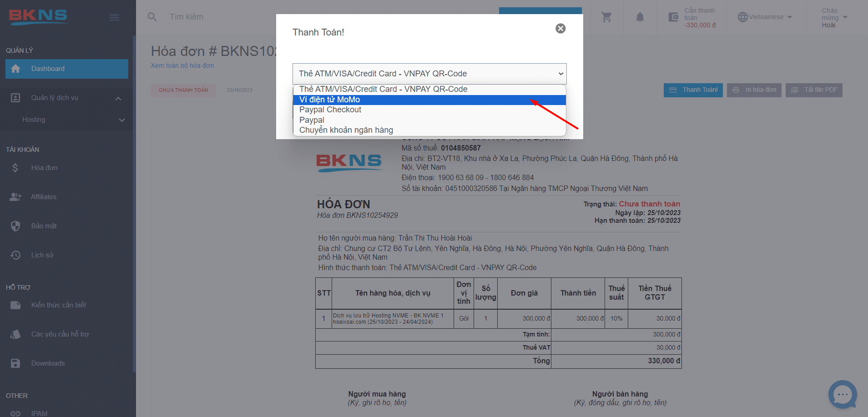Viewport: 868px width, 417px height.
Task: Open the live chat bubble
Action: (842, 394)
